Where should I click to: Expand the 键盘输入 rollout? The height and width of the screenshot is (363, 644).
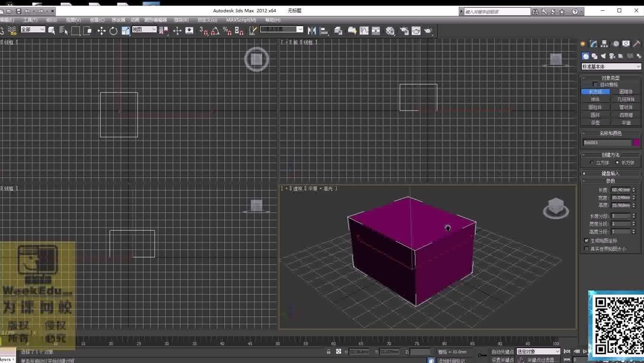[x=611, y=174]
